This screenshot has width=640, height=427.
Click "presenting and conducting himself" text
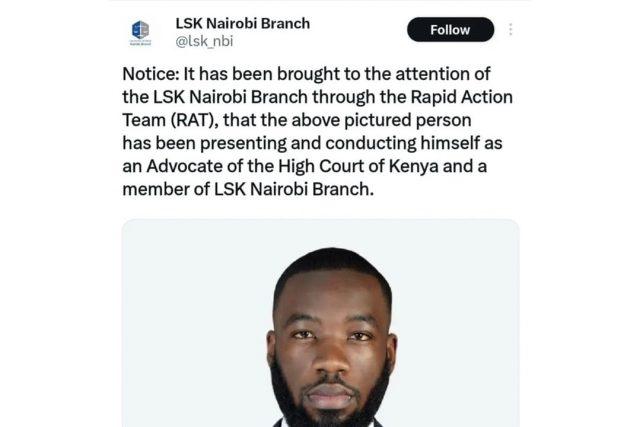click(340, 143)
